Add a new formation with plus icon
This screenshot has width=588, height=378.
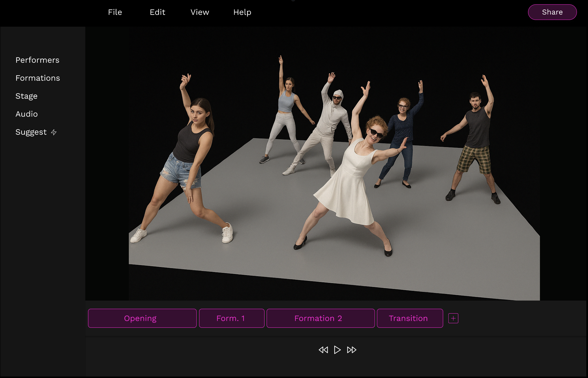tap(453, 318)
